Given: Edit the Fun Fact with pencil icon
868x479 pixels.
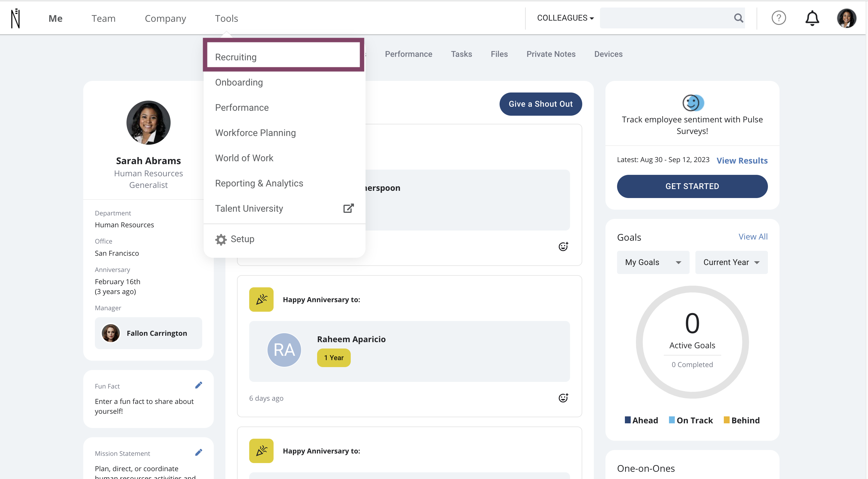Looking at the screenshot, I should click(x=198, y=385).
